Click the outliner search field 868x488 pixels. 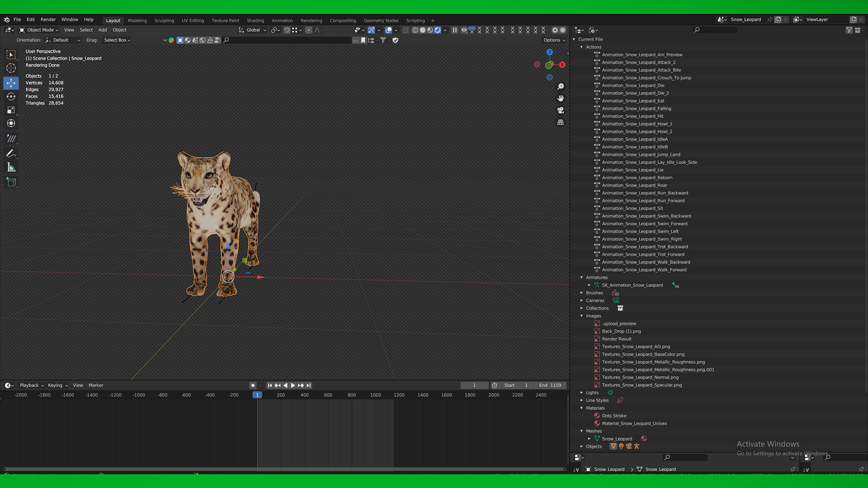click(x=715, y=30)
